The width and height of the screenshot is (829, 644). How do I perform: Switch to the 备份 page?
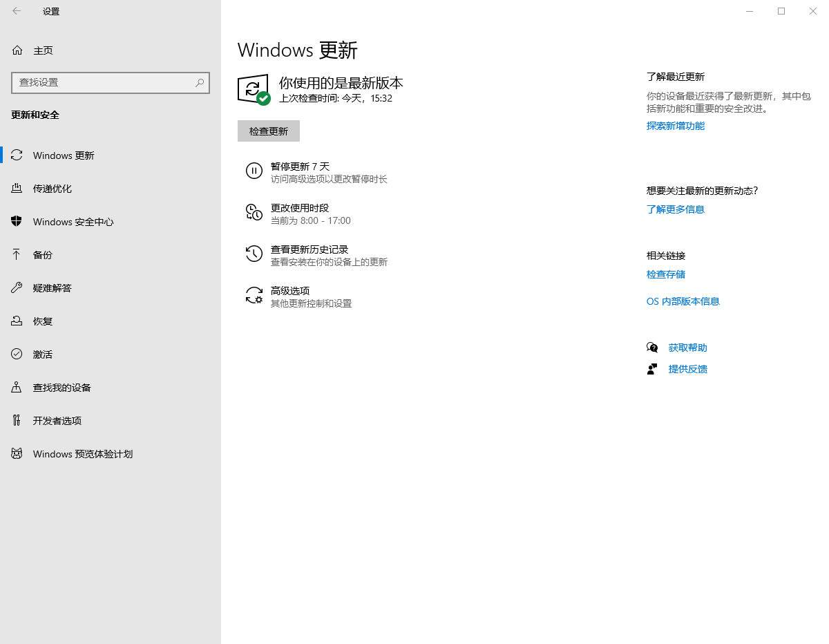point(111,255)
